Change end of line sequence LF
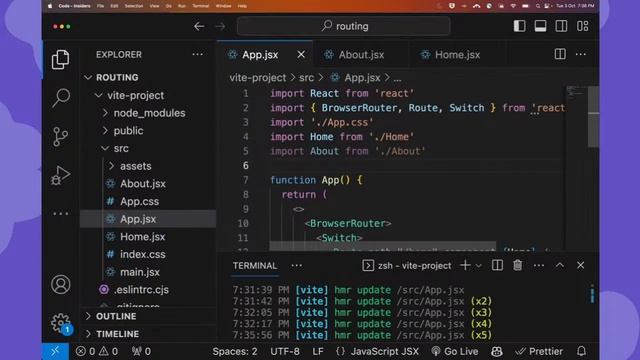The width and height of the screenshot is (640, 360). point(318,351)
